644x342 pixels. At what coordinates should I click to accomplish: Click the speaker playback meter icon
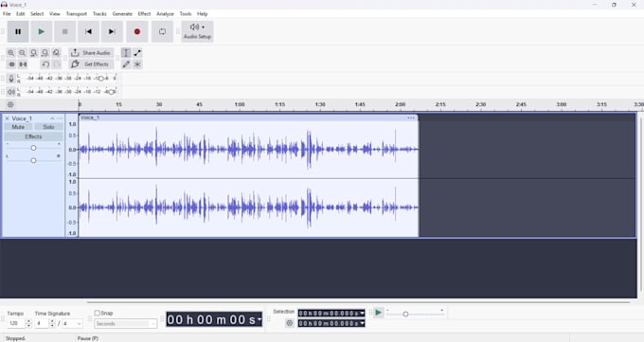coord(11,92)
